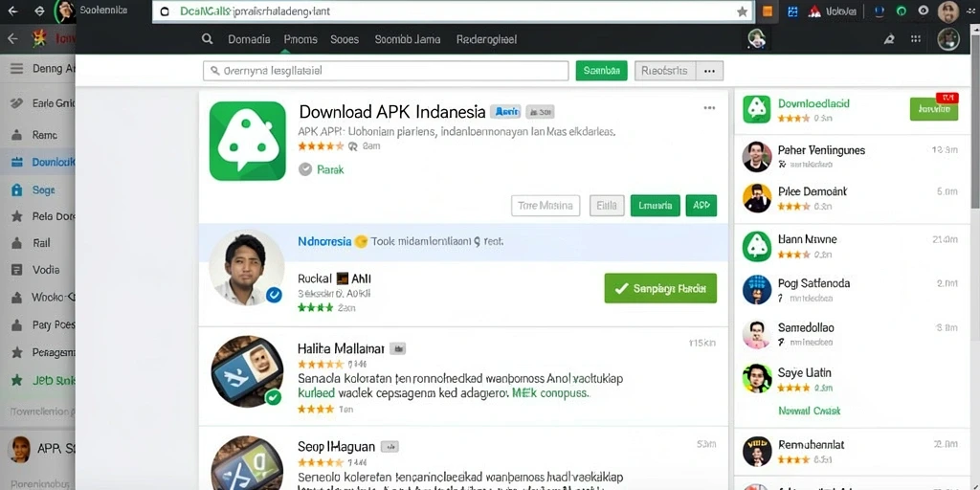The height and width of the screenshot is (490, 980).
Task: Click the Download APK Indanesia app icon
Action: 248,141
